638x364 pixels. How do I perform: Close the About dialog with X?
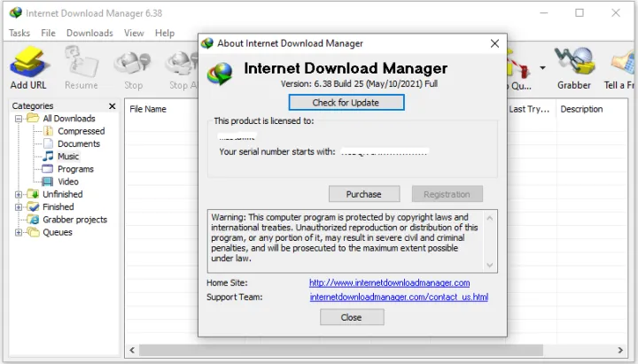coord(494,43)
